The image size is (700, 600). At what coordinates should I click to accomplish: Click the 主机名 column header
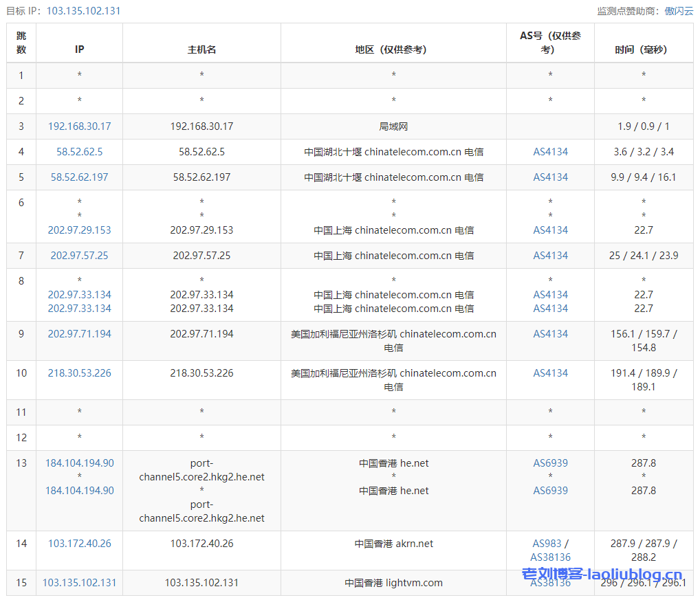tap(201, 49)
